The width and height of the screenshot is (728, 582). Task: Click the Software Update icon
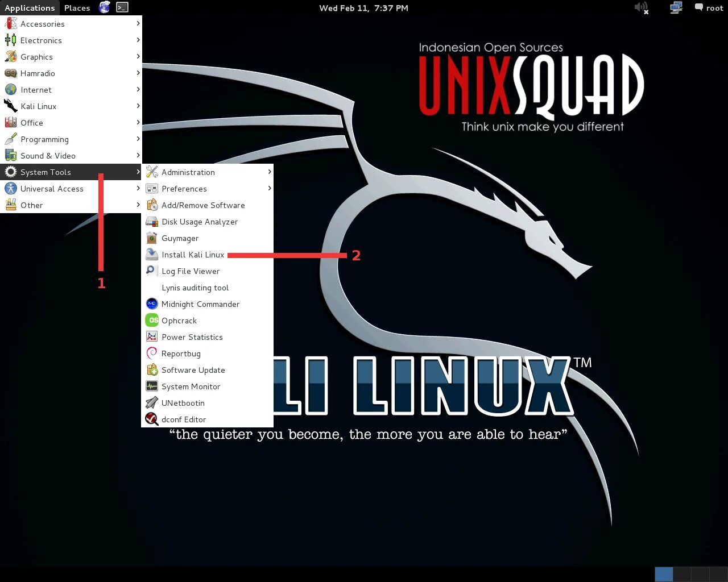(x=152, y=370)
